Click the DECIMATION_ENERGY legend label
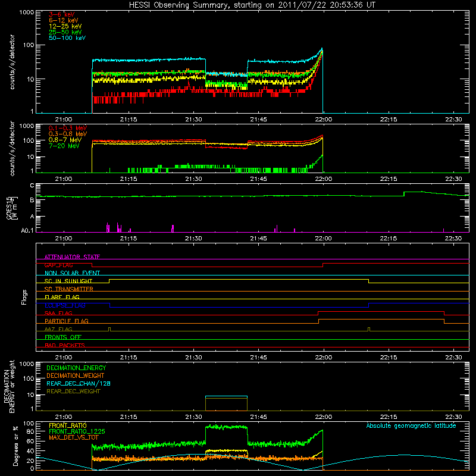This screenshot has width=476, height=476. click(76, 368)
